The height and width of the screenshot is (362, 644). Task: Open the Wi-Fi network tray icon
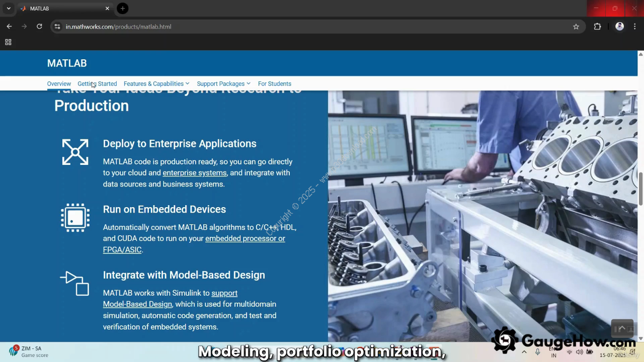click(x=570, y=352)
